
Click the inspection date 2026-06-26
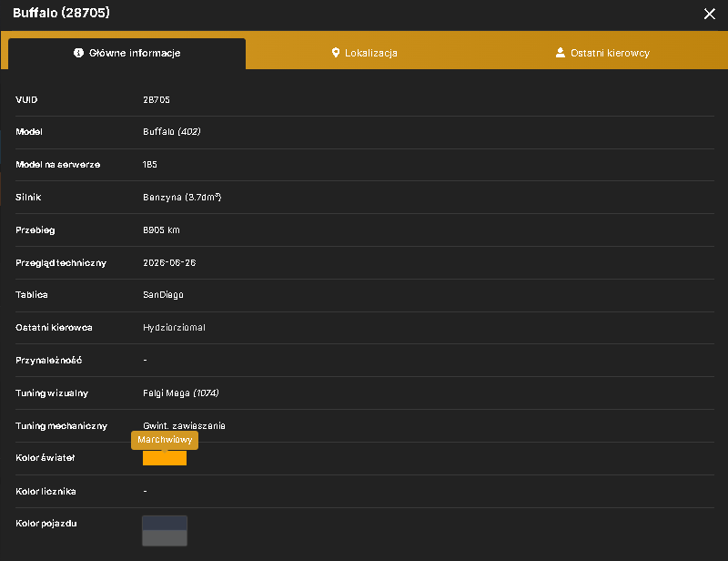(169, 263)
